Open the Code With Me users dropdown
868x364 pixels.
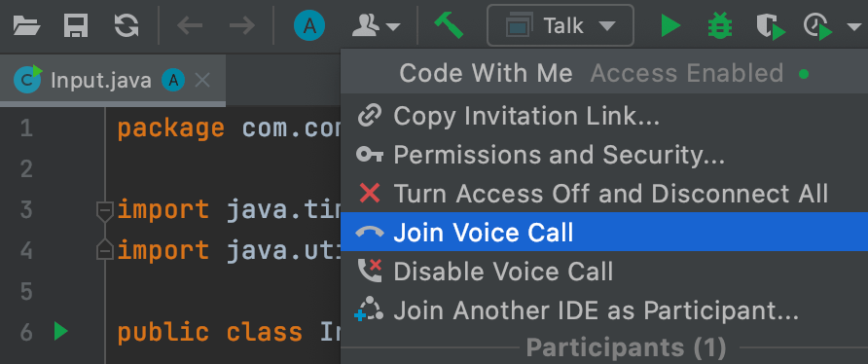[376, 26]
